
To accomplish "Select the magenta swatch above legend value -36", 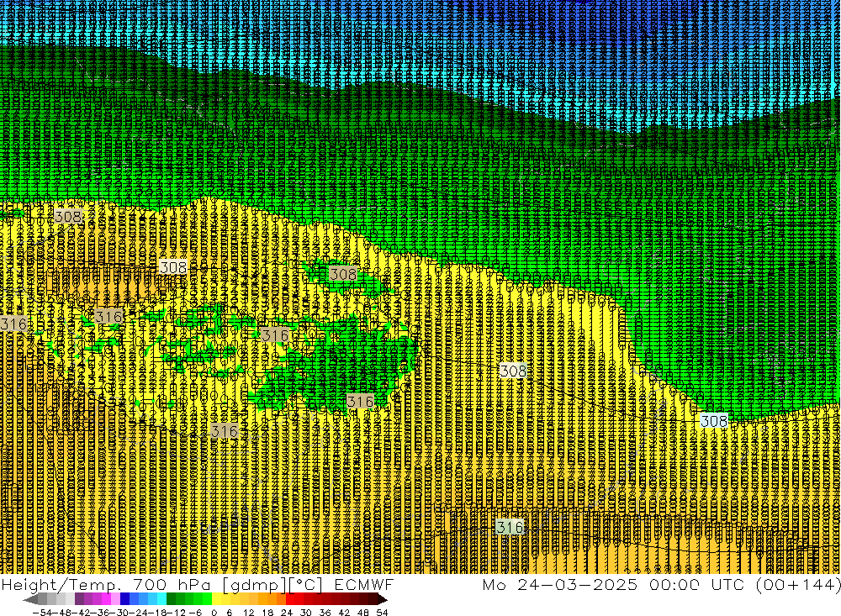I will pos(106,599).
